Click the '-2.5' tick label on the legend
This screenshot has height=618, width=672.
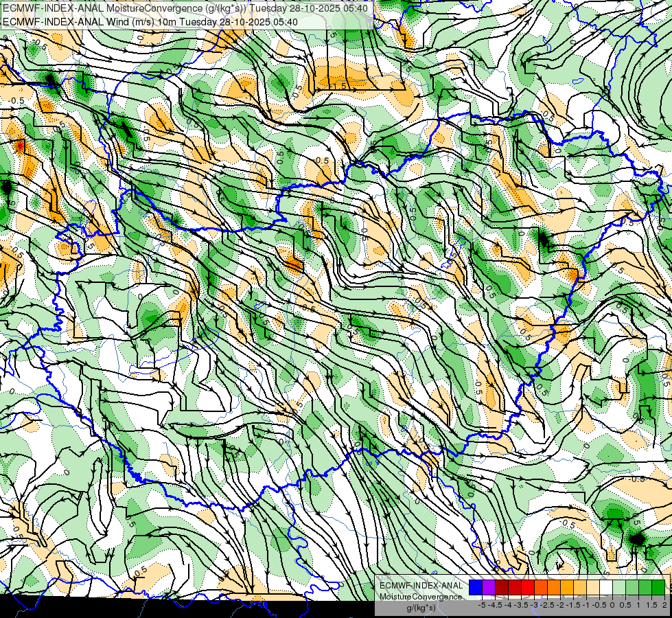(547, 605)
